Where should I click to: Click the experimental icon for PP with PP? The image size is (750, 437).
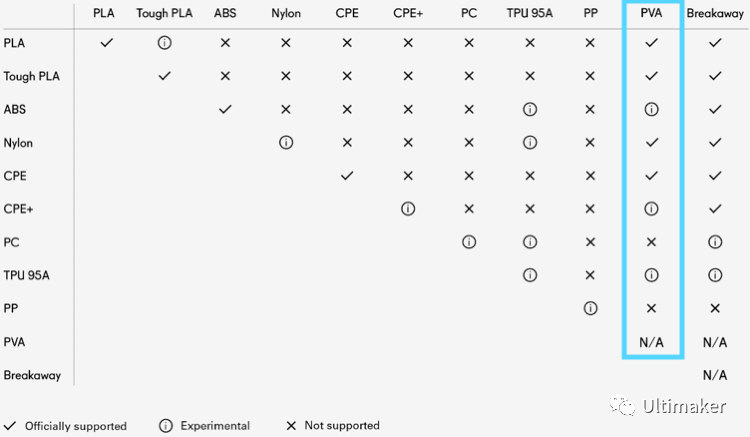(590, 308)
